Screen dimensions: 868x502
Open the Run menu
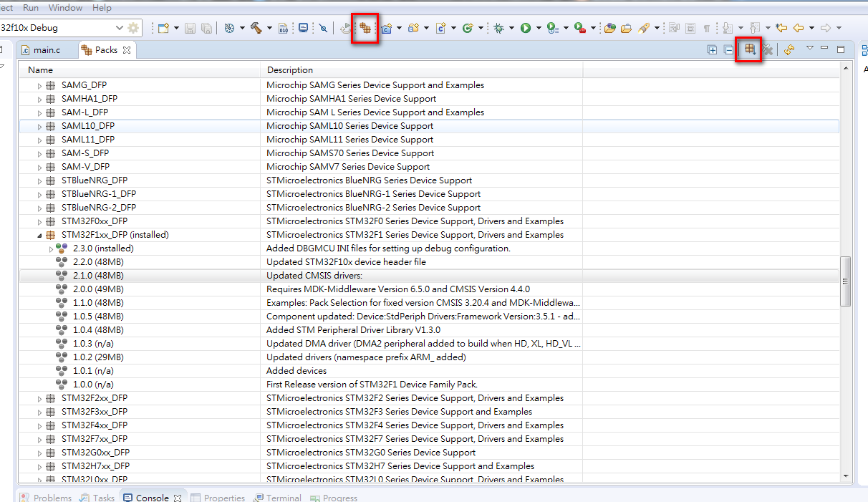[x=31, y=8]
